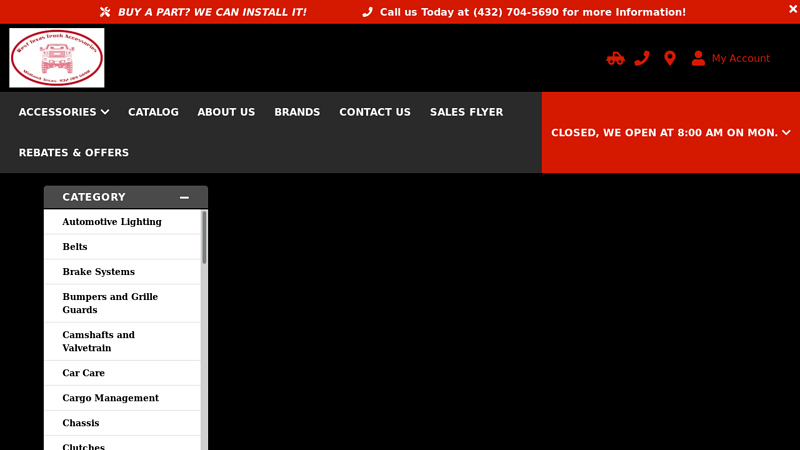Click the Category panel header

(x=126, y=197)
